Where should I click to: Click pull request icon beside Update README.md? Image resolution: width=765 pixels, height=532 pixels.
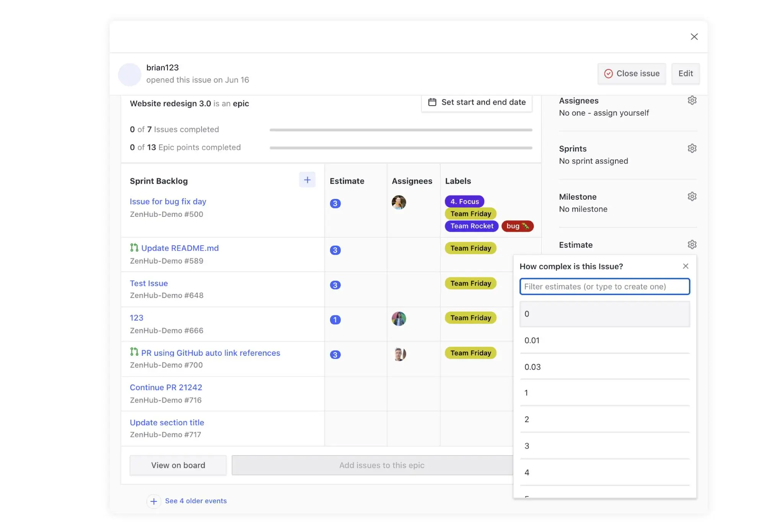tap(134, 248)
